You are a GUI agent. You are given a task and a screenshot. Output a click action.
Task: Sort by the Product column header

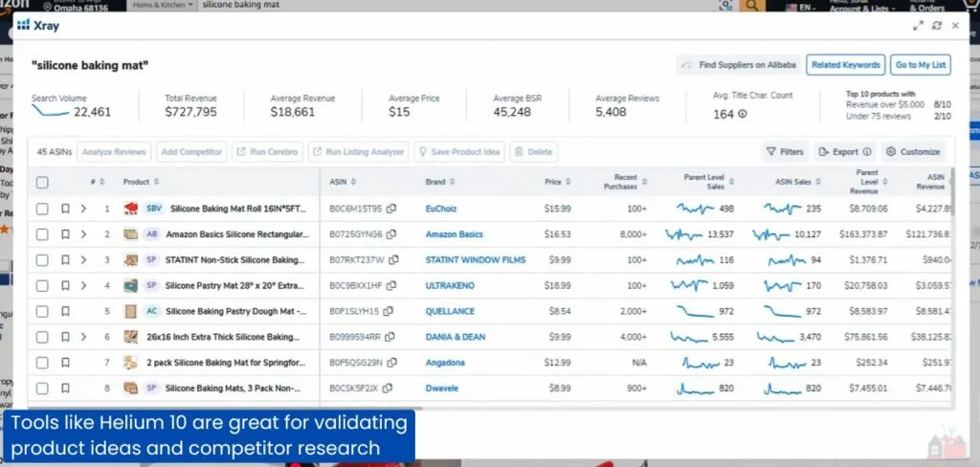(x=142, y=182)
